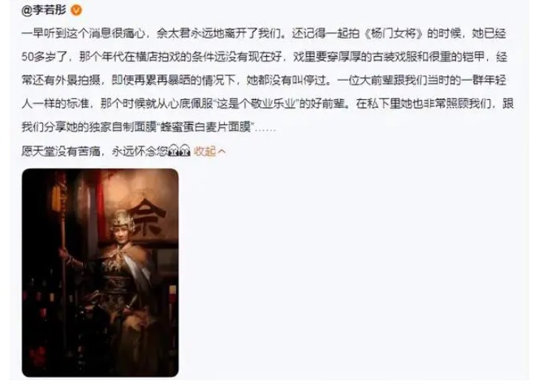This screenshot has height=392, width=533.
Task: Click the first crying emoji after 永远怀念您
Action: [x=174, y=150]
